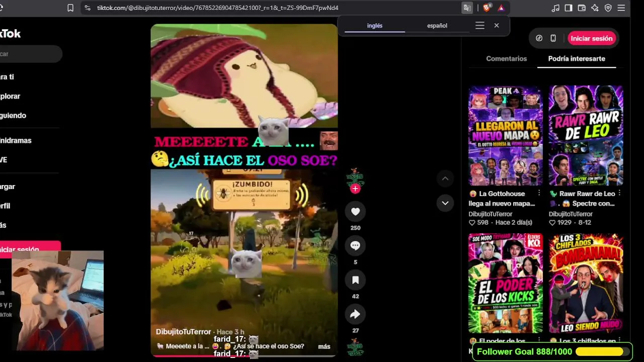Open the Brave Wallet icon
The image size is (644, 362).
click(582, 8)
